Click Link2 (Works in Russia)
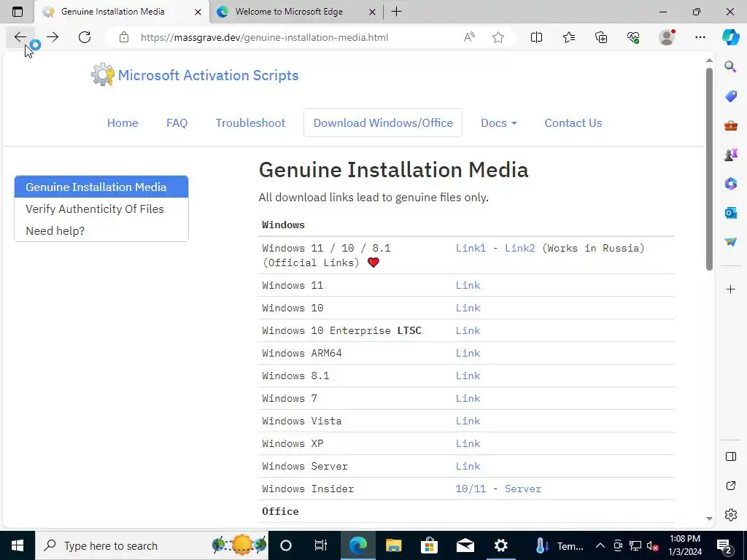The height and width of the screenshot is (560, 747). 519,248
